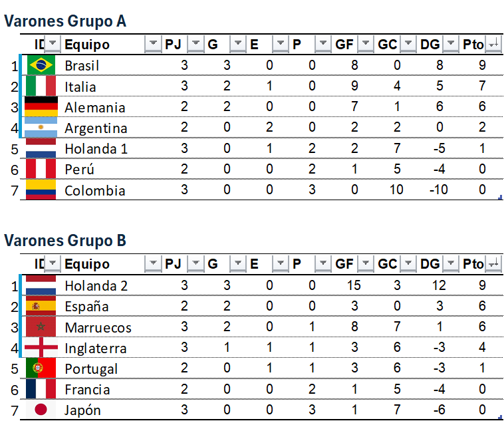This screenshot has width=504, height=421.
Task: Click the Italia flag in Grupo A
Action: [41, 86]
